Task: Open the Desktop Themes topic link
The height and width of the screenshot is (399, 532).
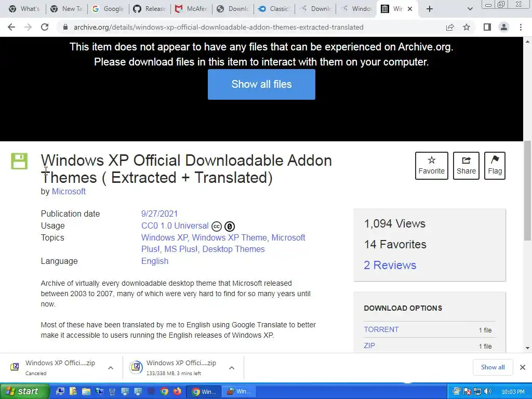Action: [x=233, y=249]
